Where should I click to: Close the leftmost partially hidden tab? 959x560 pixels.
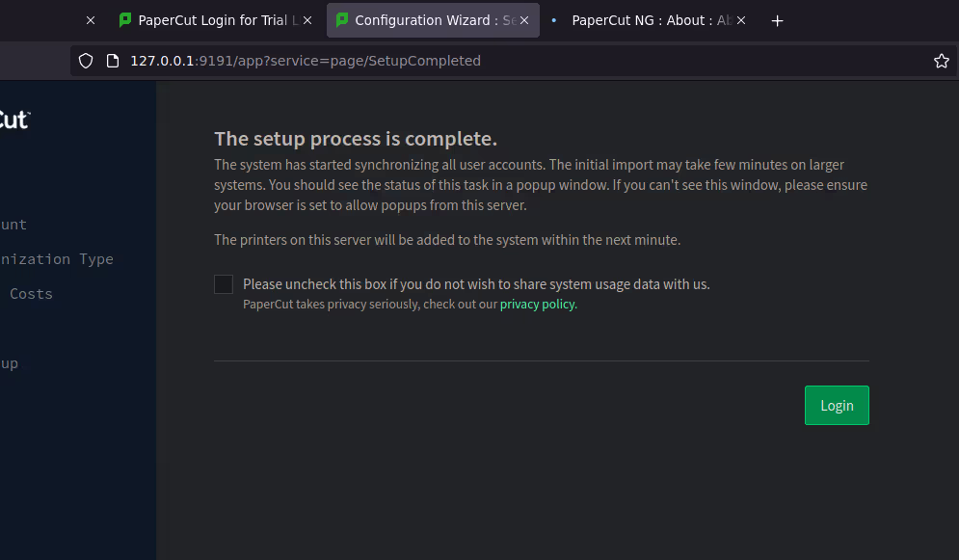[x=91, y=21]
